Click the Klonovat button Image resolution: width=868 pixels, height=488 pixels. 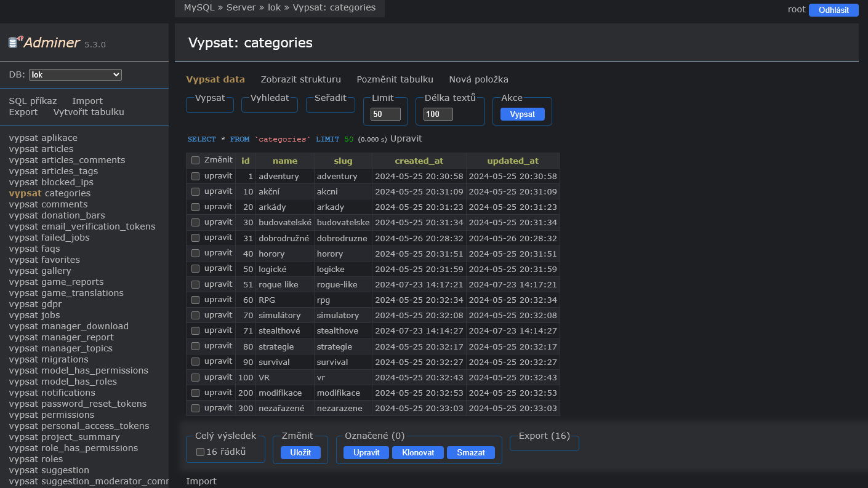coord(418,453)
